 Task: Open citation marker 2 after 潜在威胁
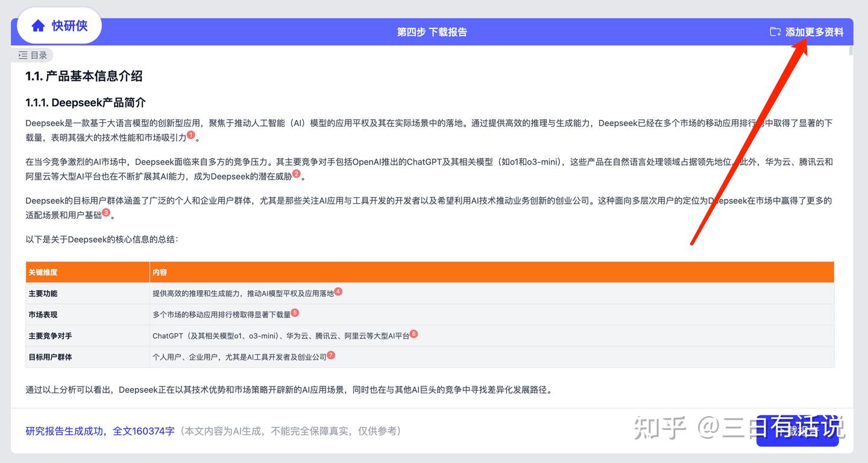[297, 174]
